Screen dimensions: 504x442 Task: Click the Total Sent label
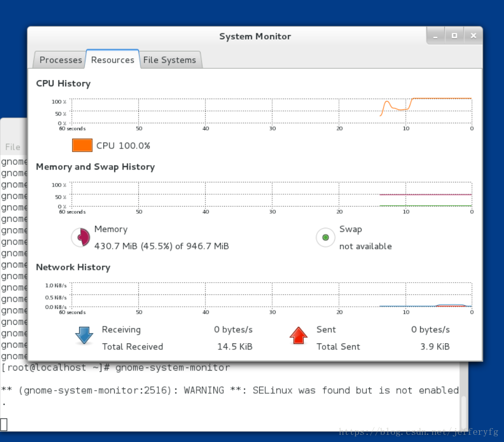click(338, 346)
